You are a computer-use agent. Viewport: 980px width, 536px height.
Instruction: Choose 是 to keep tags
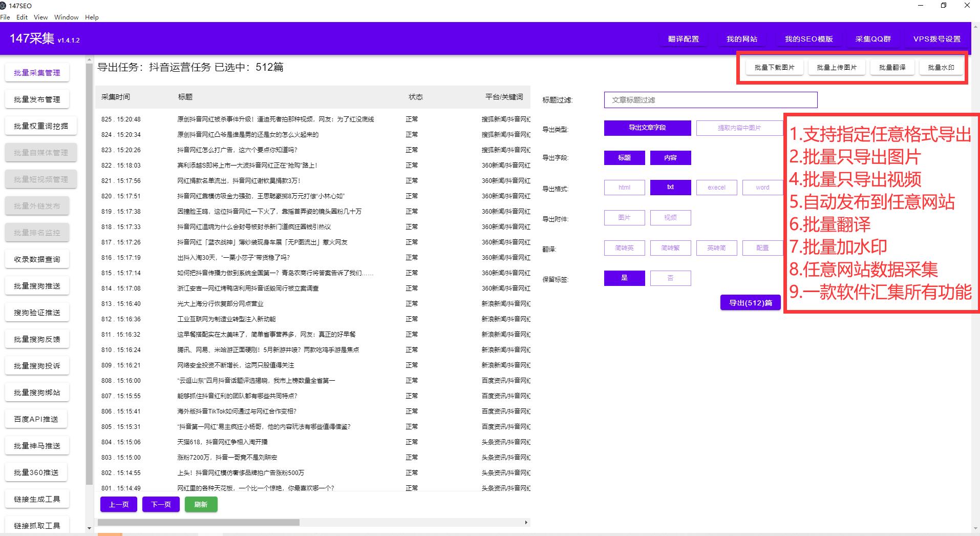click(624, 278)
